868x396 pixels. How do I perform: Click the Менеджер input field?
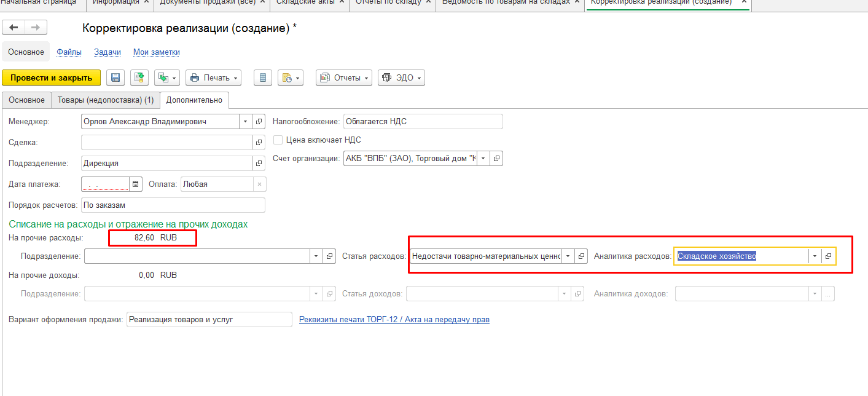(160, 122)
